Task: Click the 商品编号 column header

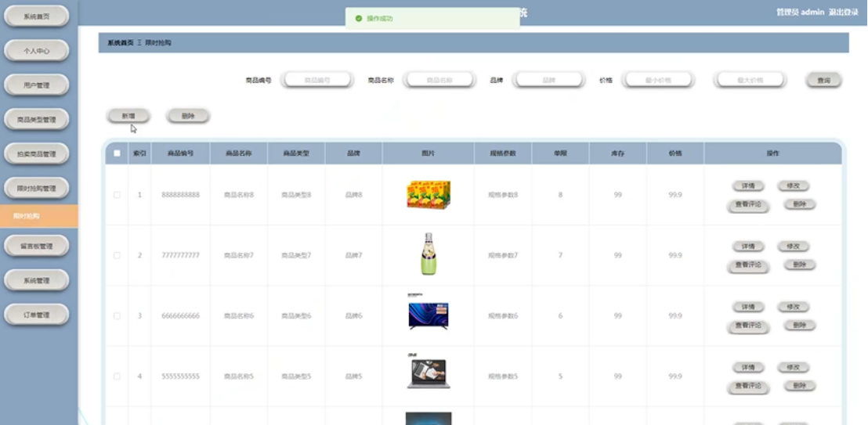Action: pos(180,153)
